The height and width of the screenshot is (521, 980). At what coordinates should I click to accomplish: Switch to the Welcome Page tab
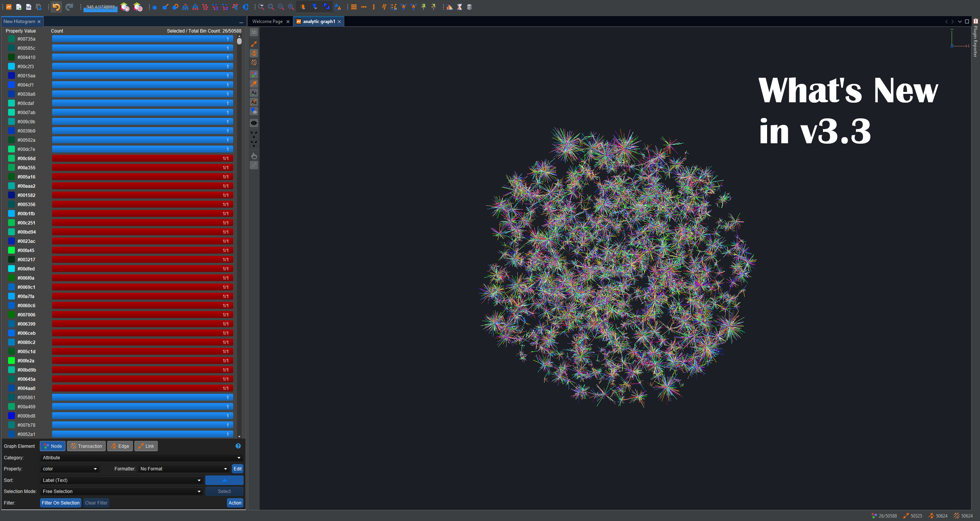coord(268,21)
